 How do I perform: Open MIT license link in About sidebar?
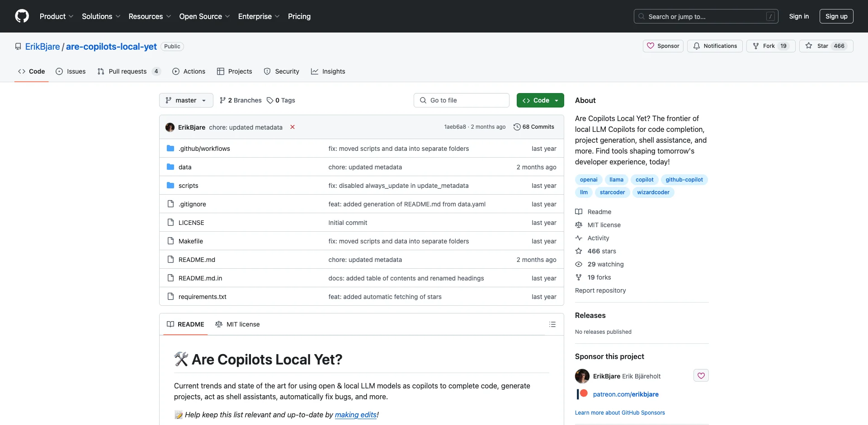coord(598,225)
